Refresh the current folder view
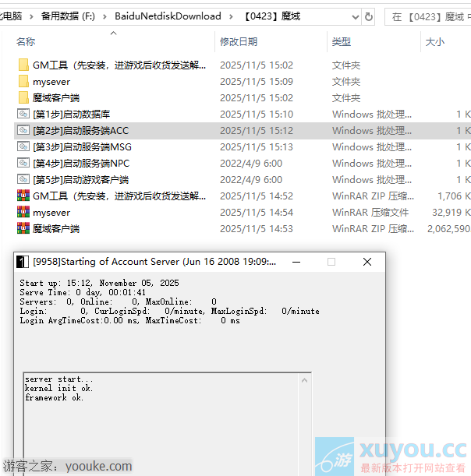Viewport: 471px width, 476px height. coord(369,16)
